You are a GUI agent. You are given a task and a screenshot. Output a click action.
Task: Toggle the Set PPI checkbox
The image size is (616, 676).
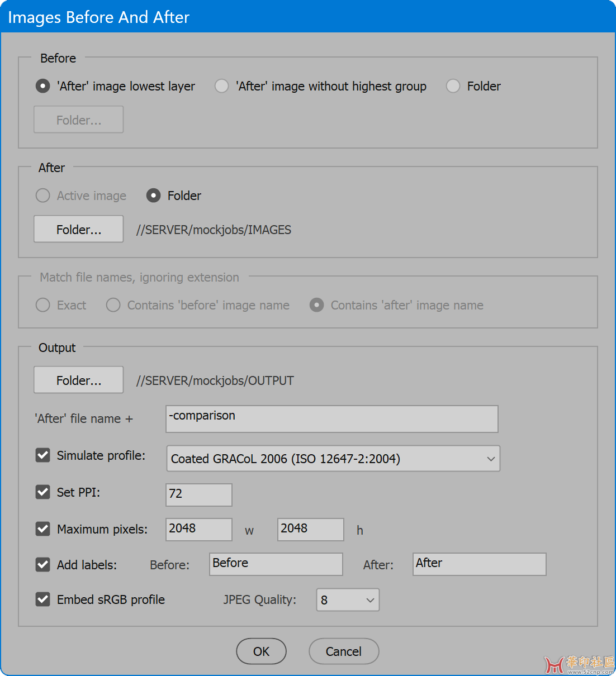(x=43, y=492)
